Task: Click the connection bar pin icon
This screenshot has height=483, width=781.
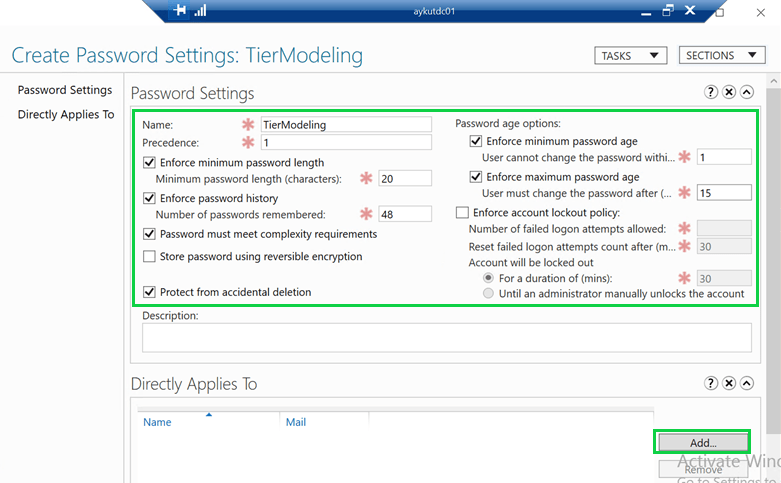Action: (x=180, y=10)
